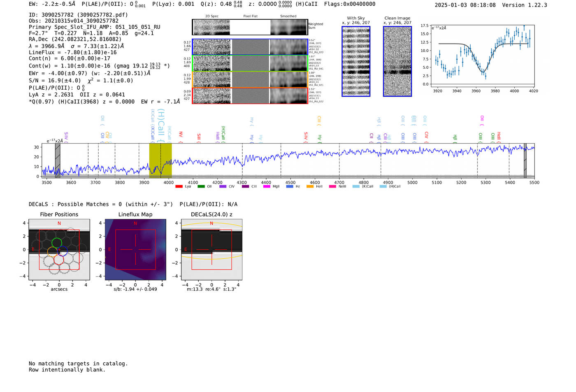Select the green-bordered 2D spectrum row
This screenshot has width=576, height=392.
250,63
